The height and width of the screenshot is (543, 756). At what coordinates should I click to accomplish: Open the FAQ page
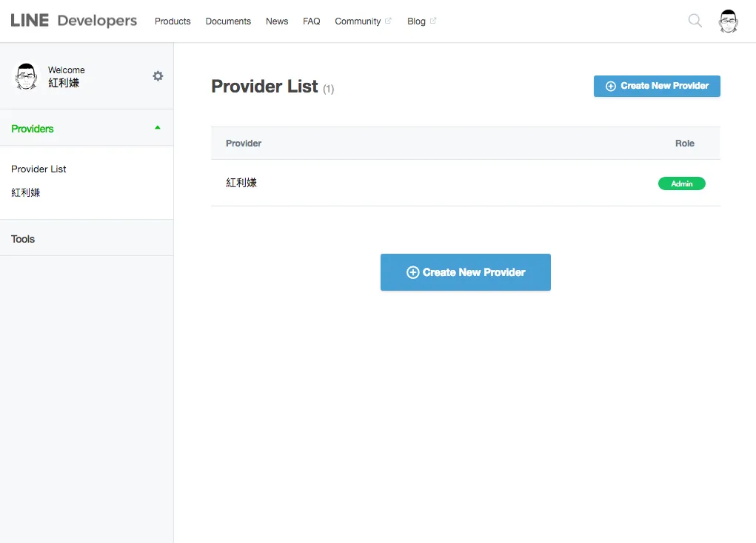coord(312,21)
